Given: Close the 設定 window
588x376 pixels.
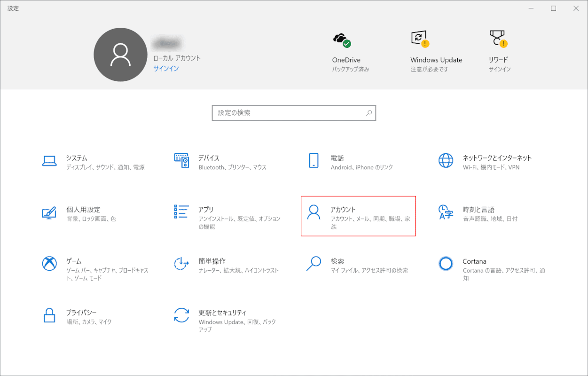Looking at the screenshot, I should [576, 8].
